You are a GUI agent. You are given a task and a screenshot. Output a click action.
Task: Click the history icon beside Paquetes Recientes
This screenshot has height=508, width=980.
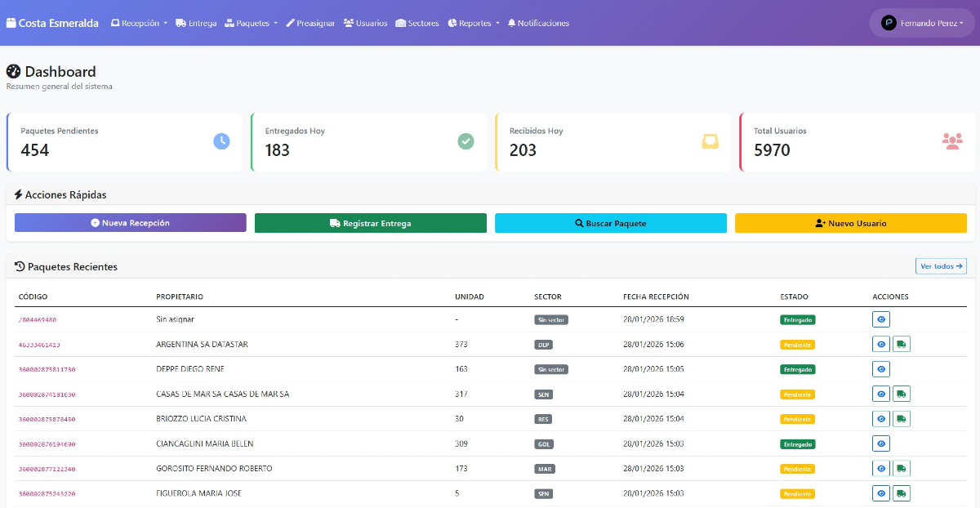(20, 266)
